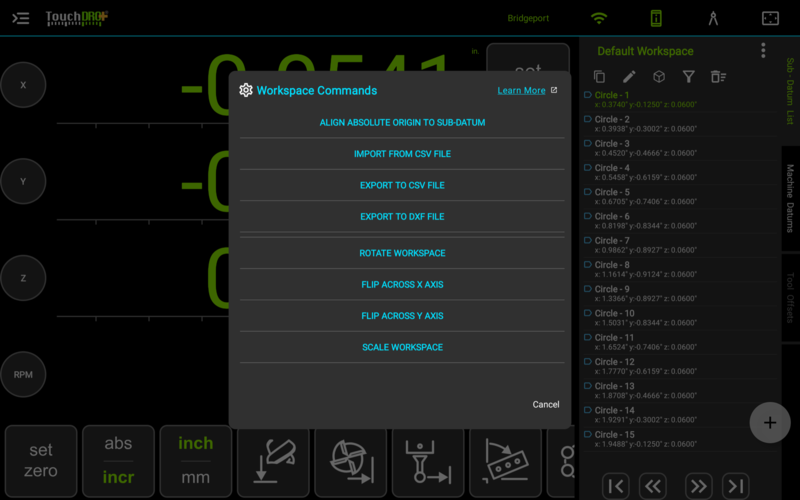The height and width of the screenshot is (500, 800).
Task: Tap the set zero button
Action: pyautogui.click(x=41, y=461)
